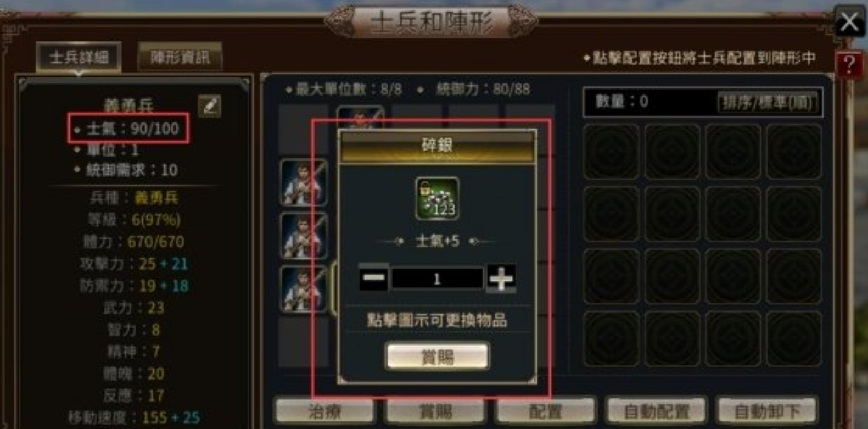Select the second soldier portrait in formation
Viewport: 868px width, 429px height.
coord(304,236)
